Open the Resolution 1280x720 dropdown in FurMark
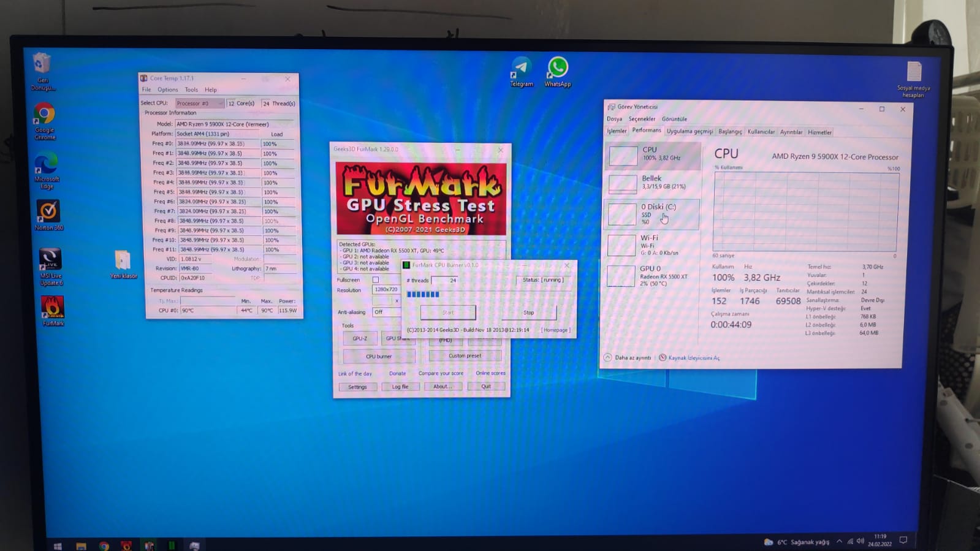The image size is (980, 551). coord(386,289)
